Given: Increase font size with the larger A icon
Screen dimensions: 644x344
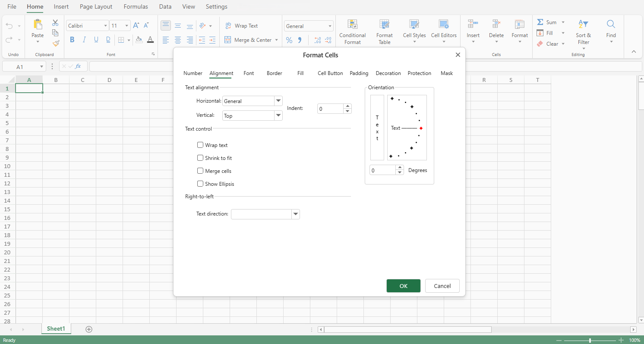Looking at the screenshot, I should tap(136, 26).
